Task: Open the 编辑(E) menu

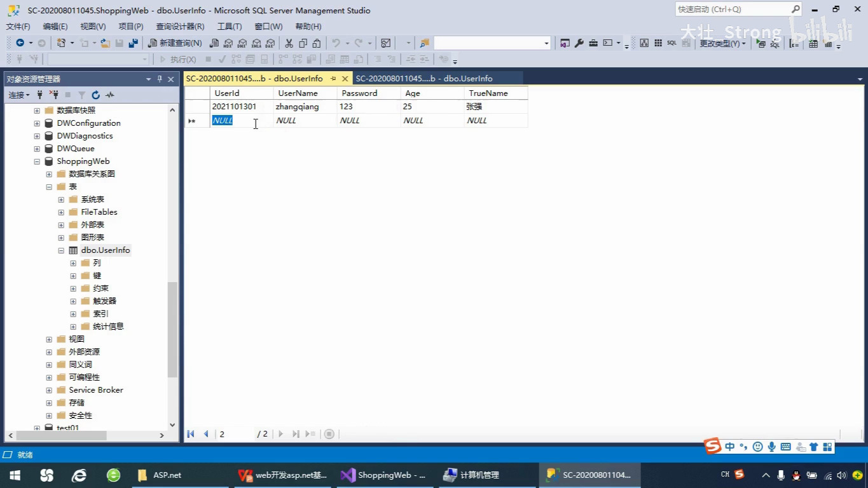Action: [55, 26]
